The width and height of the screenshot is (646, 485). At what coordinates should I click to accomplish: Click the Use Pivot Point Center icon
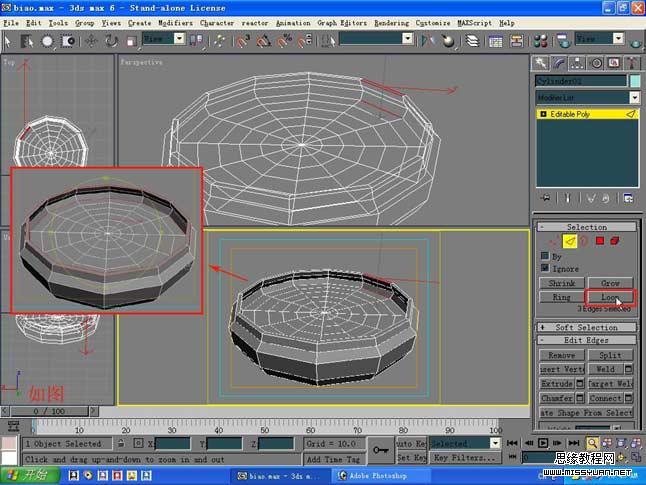point(196,40)
